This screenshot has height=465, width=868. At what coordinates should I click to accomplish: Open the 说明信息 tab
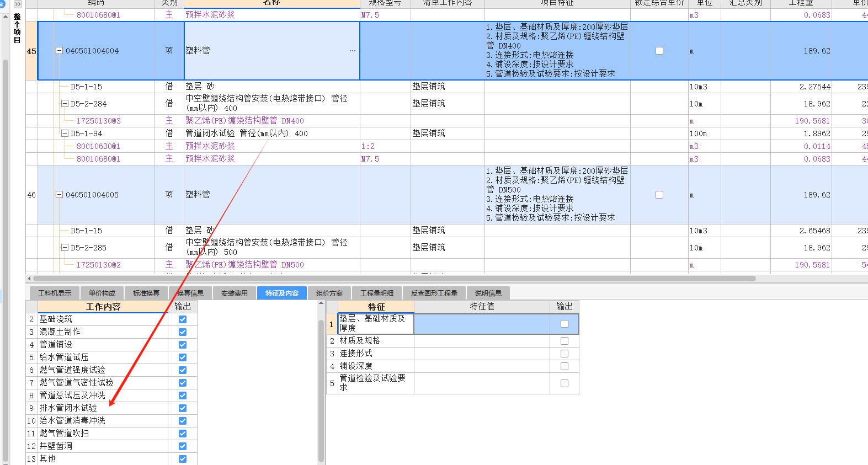click(488, 293)
